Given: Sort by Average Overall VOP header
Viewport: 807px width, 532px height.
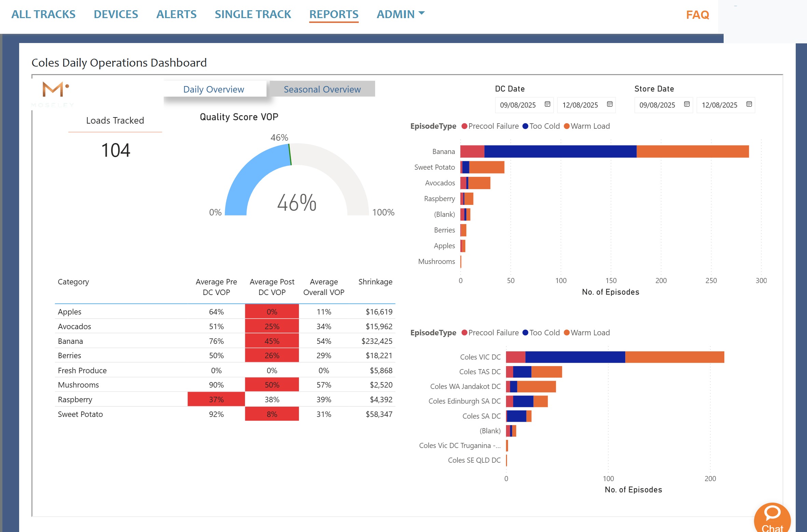Looking at the screenshot, I should (x=324, y=287).
